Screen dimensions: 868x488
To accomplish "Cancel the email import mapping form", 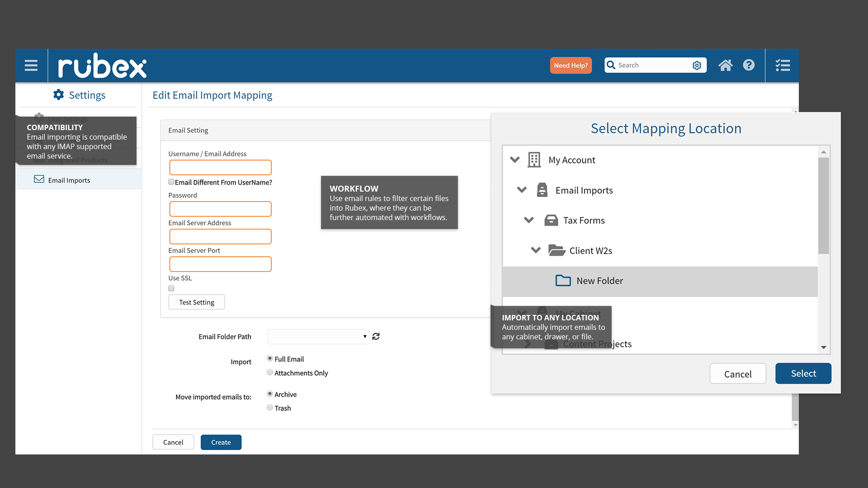I will click(173, 442).
